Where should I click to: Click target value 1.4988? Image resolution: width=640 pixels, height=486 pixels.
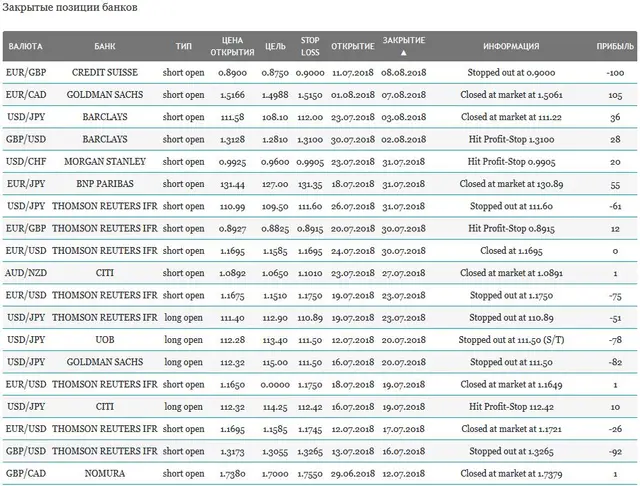point(275,95)
